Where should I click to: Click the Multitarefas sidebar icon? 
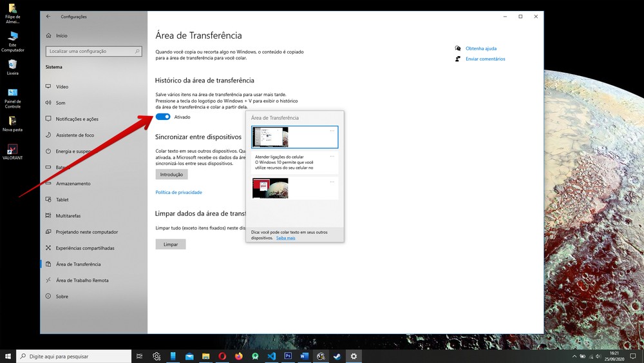click(x=48, y=215)
